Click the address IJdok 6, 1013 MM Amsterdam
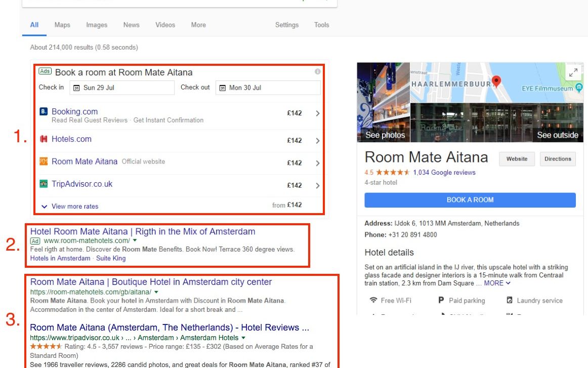This screenshot has width=588, height=368. [457, 223]
